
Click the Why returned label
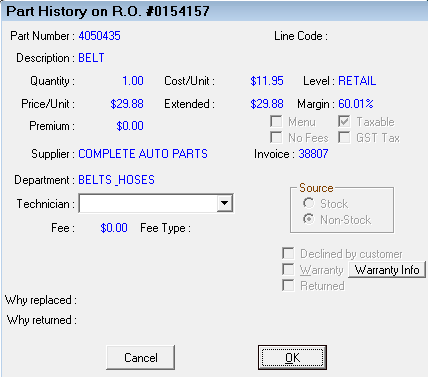[42, 320]
